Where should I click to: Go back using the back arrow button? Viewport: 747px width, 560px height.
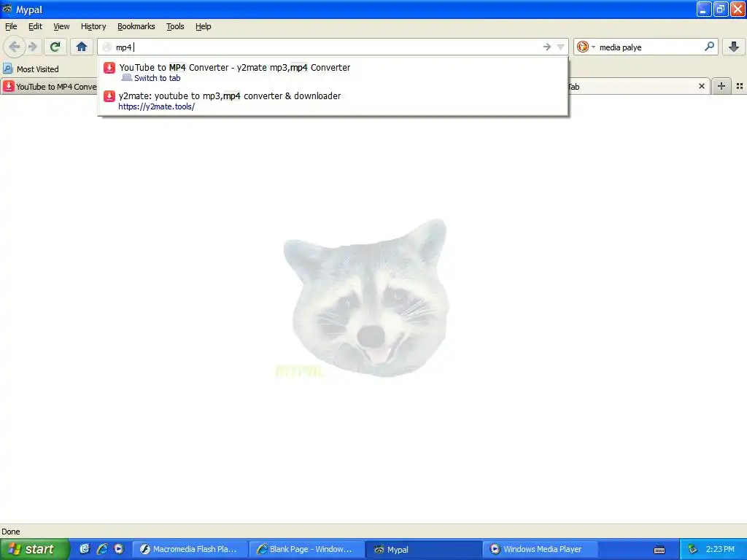pos(15,47)
